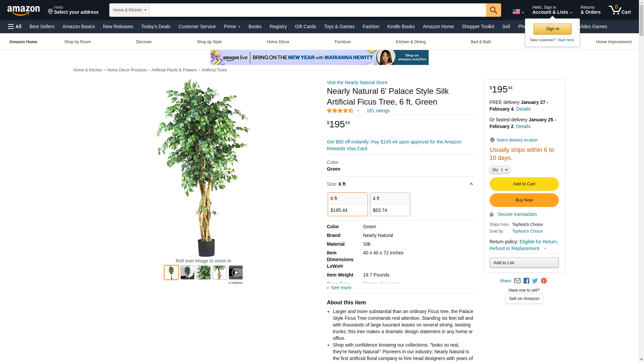Click inside the search input field
The height and width of the screenshot is (362, 644).
tap(318, 10)
